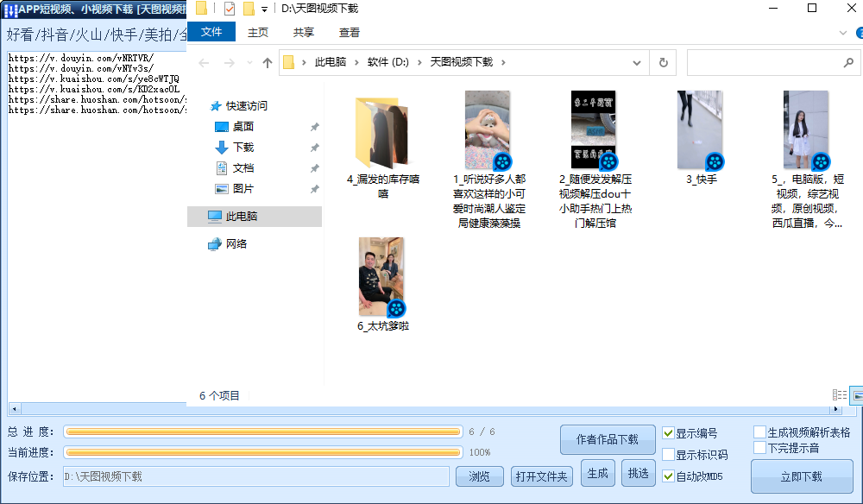
Task: Click 作者作品下载 button
Action: pyautogui.click(x=607, y=439)
